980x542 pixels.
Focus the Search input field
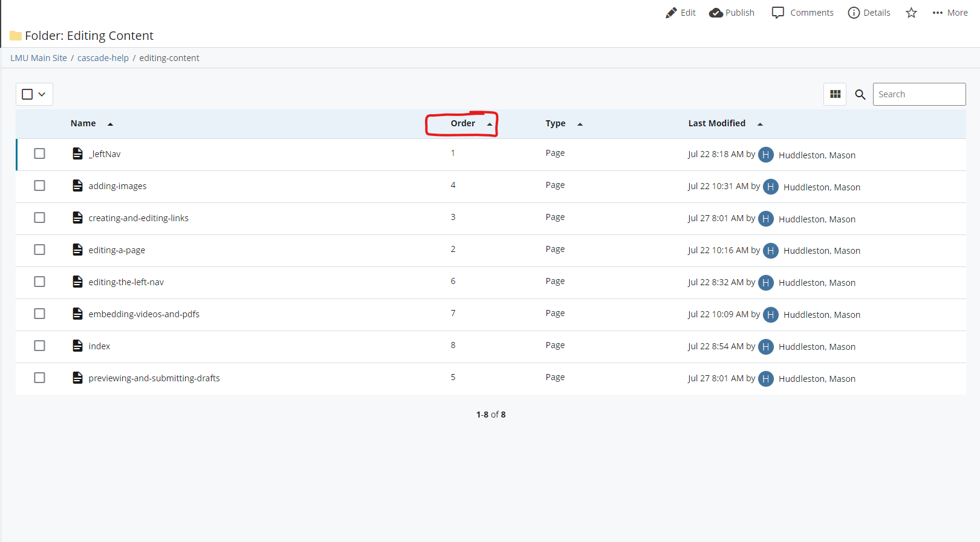[x=919, y=94]
